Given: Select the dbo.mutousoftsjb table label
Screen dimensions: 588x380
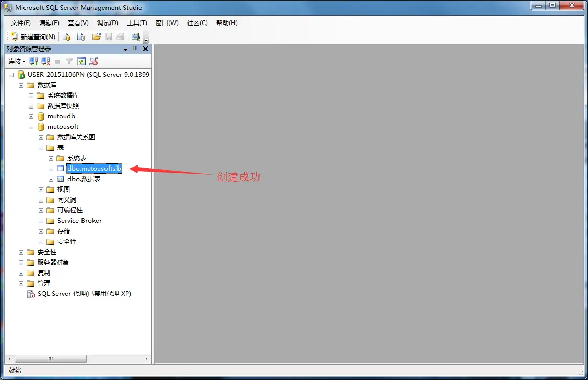Looking at the screenshot, I should (x=94, y=169).
